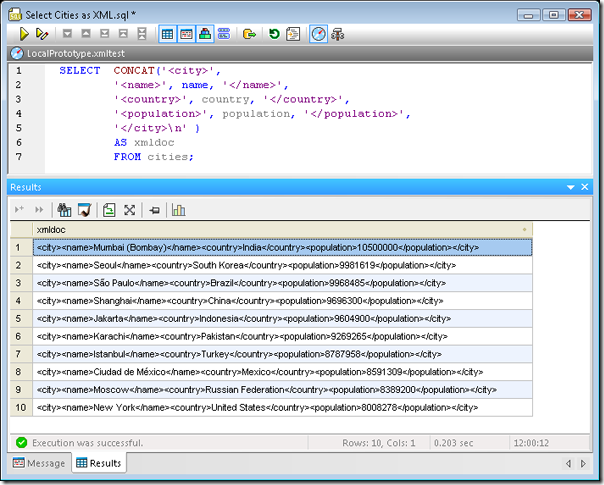Click the binoculars find icon in Results

tap(65, 210)
